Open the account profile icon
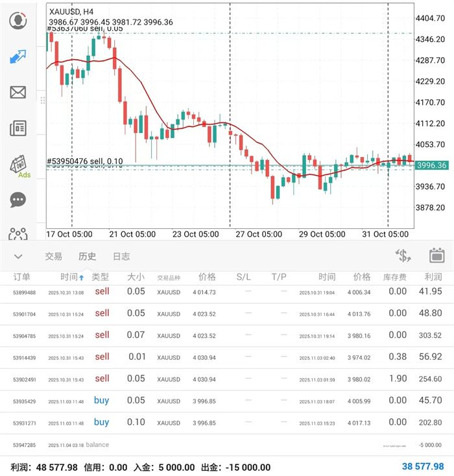 click(18, 20)
